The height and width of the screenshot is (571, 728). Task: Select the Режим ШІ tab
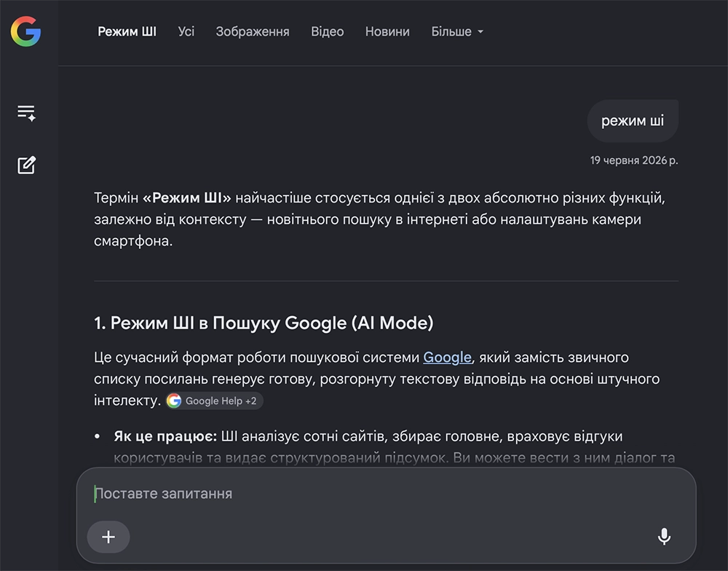127,31
